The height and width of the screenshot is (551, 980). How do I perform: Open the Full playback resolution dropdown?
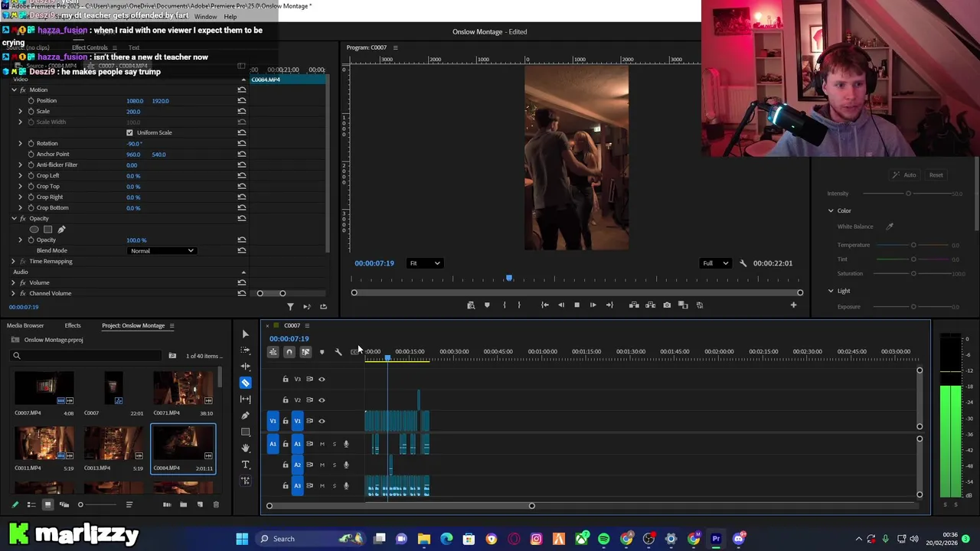pyautogui.click(x=715, y=263)
